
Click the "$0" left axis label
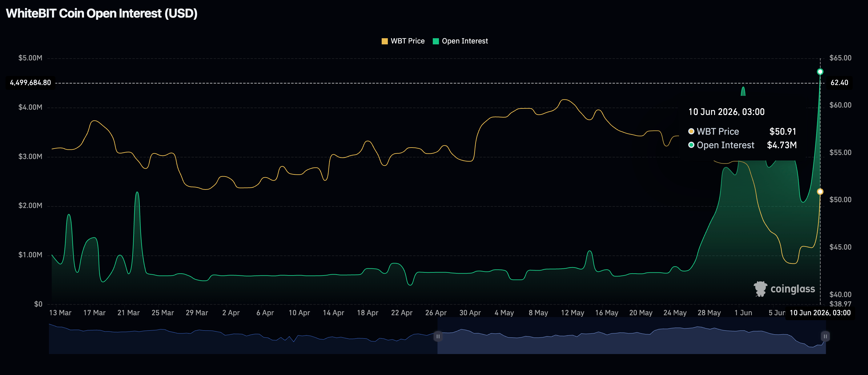point(38,304)
